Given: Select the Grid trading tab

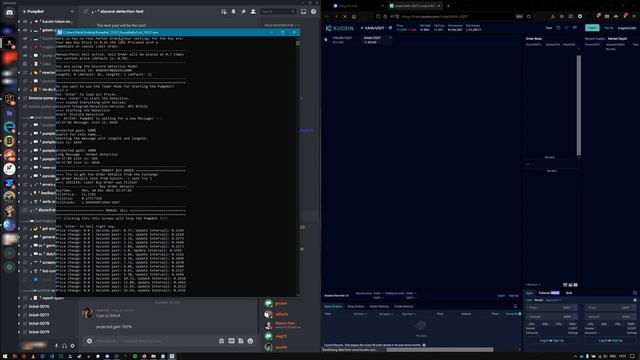Looking at the screenshot, I should pos(569,293).
